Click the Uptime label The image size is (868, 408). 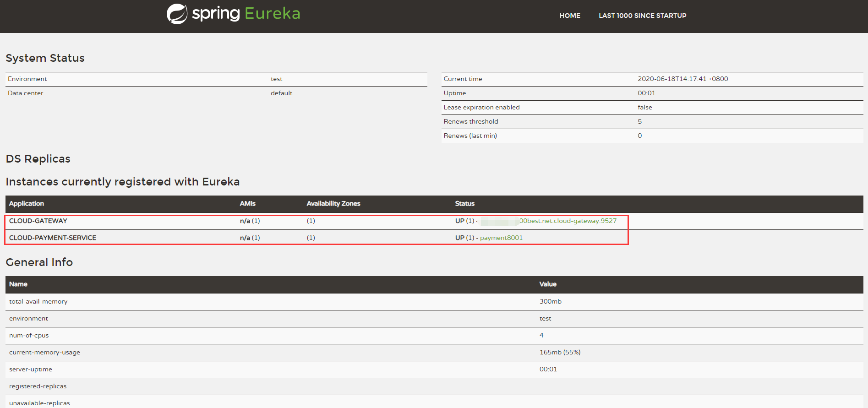coord(455,93)
